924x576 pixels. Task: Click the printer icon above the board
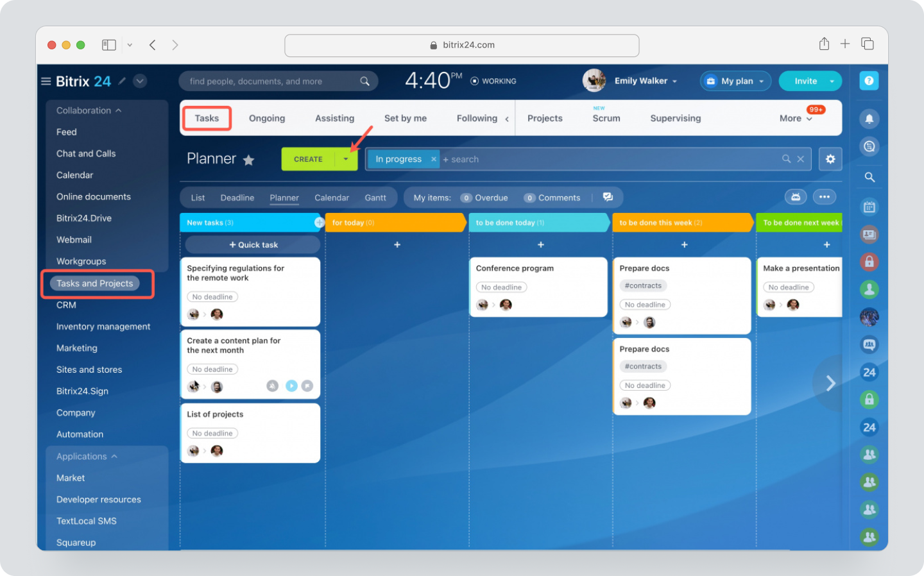tap(796, 197)
